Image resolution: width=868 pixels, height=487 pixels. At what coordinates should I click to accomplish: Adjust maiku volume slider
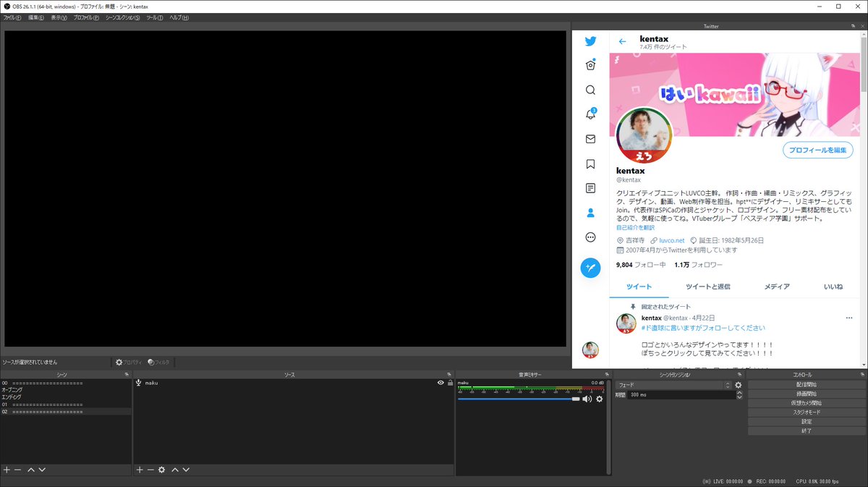[519, 399]
